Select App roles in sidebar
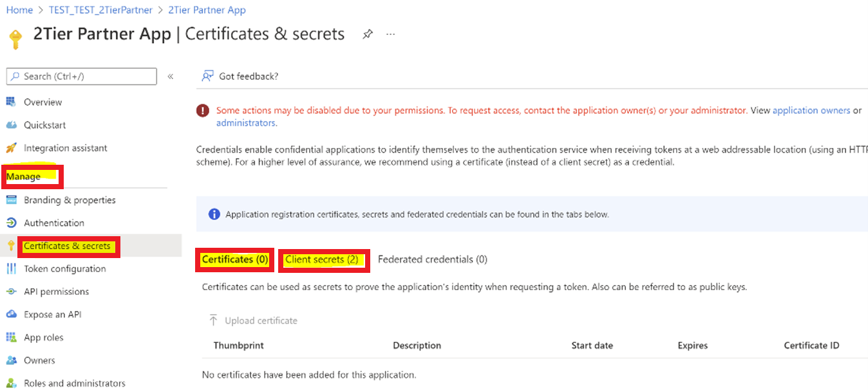 [x=43, y=337]
